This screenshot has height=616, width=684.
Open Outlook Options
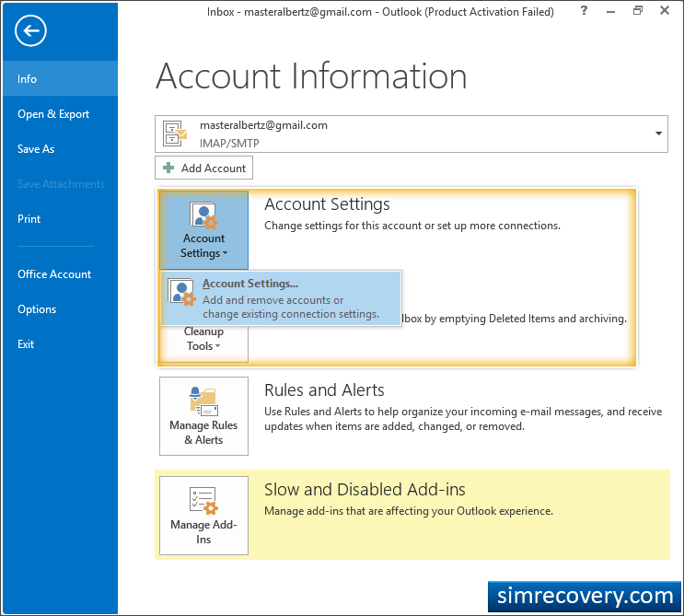click(60, 308)
